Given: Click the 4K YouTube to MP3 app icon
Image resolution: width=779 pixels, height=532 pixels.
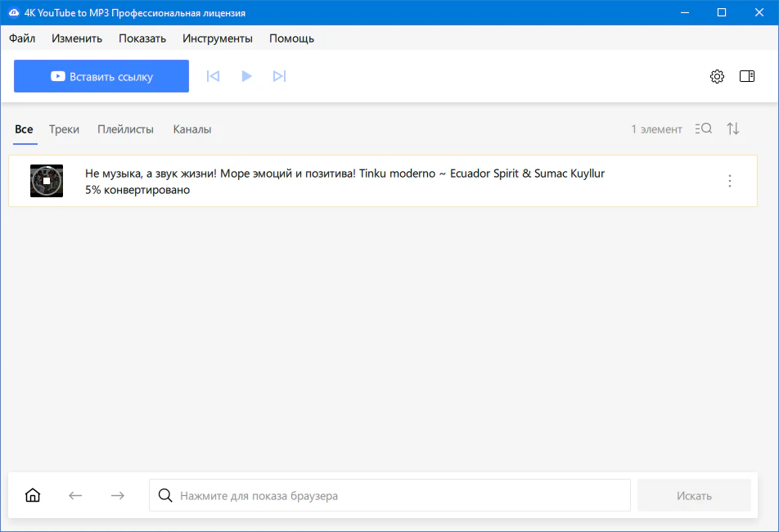Looking at the screenshot, I should click(14, 13).
